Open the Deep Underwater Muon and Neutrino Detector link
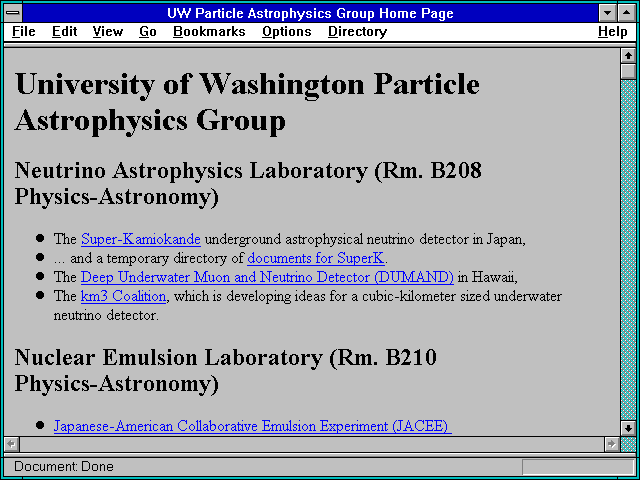The height and width of the screenshot is (480, 640). coord(267,277)
